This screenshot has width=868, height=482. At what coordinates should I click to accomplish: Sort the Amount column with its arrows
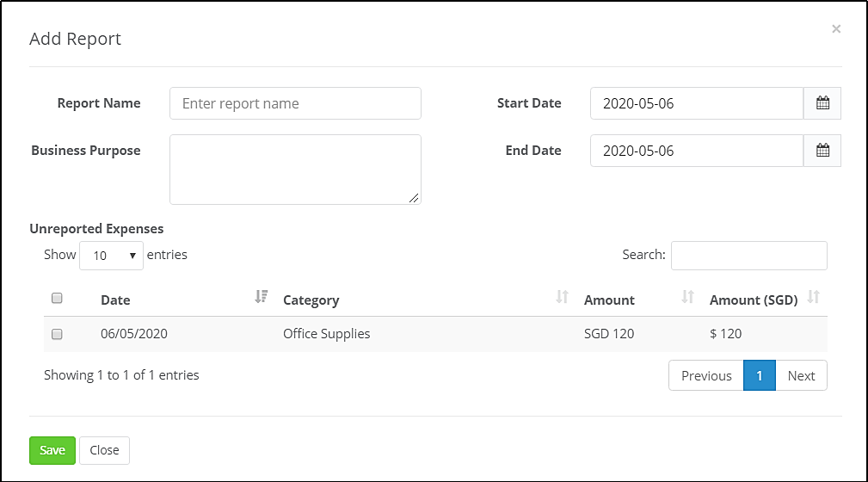click(x=687, y=298)
